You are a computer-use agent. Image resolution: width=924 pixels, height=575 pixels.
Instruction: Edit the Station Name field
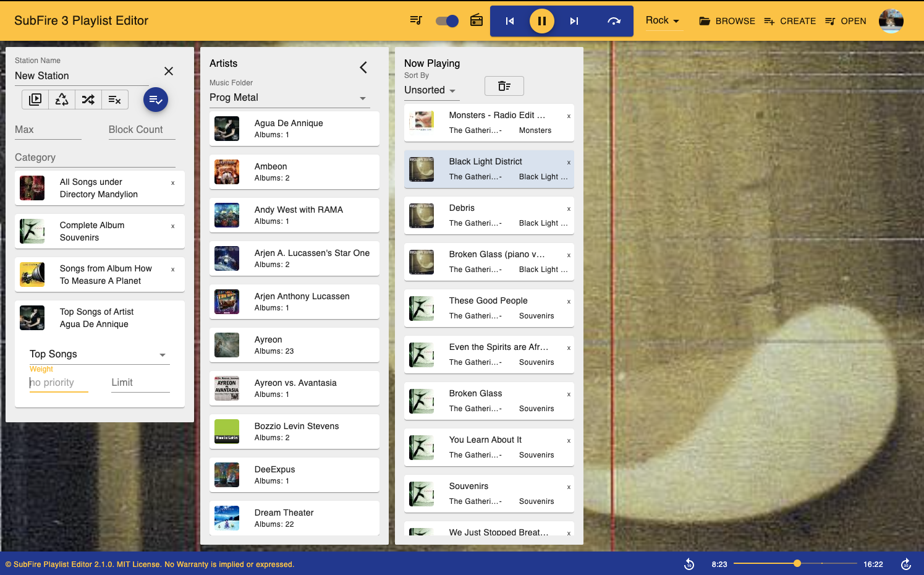82,75
